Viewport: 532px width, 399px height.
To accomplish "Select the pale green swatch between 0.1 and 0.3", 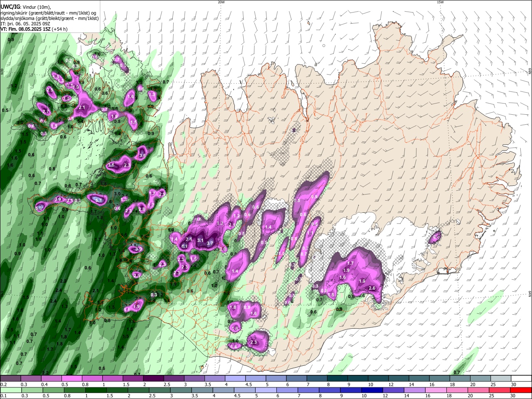I will coord(10,390).
